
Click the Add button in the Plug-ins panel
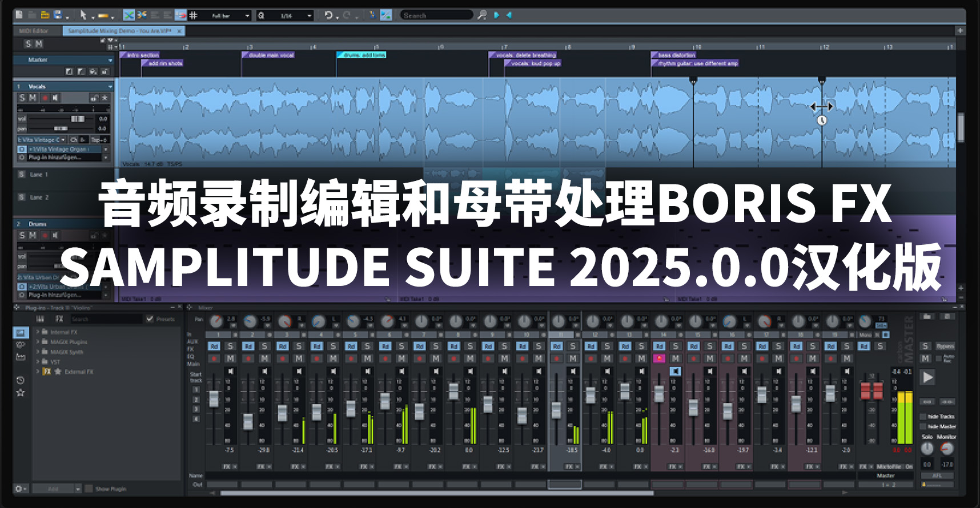pyautogui.click(x=53, y=489)
